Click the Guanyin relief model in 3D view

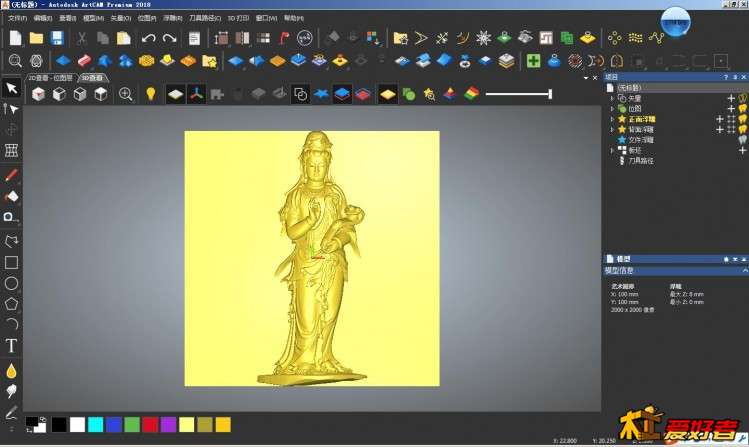315,258
